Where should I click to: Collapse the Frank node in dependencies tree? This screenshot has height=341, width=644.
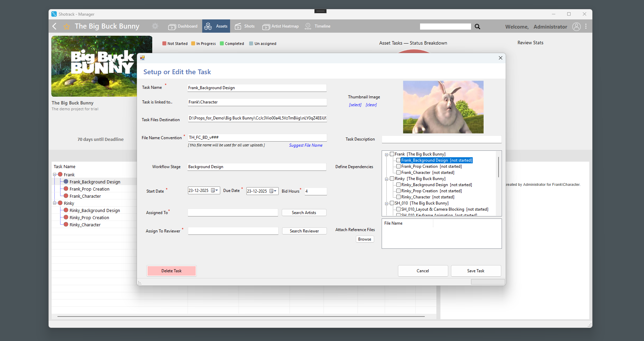[x=387, y=154]
